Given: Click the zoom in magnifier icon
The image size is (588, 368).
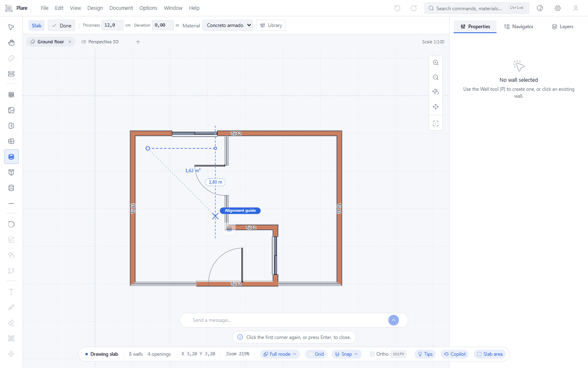Looking at the screenshot, I should tap(436, 63).
